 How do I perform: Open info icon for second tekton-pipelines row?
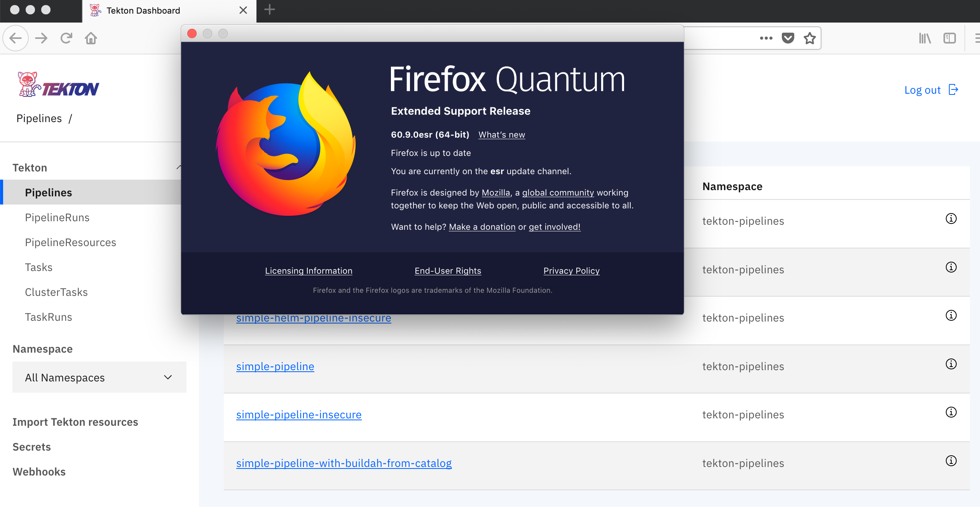(951, 267)
